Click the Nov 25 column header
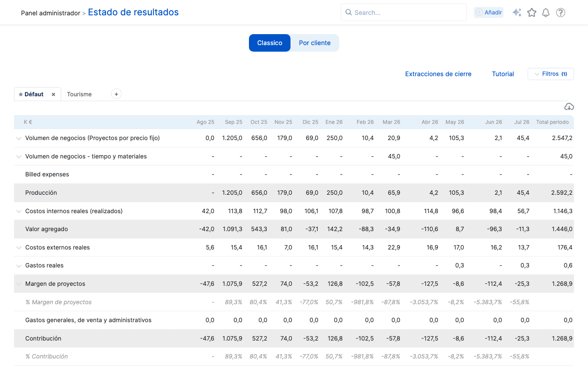 283,122
